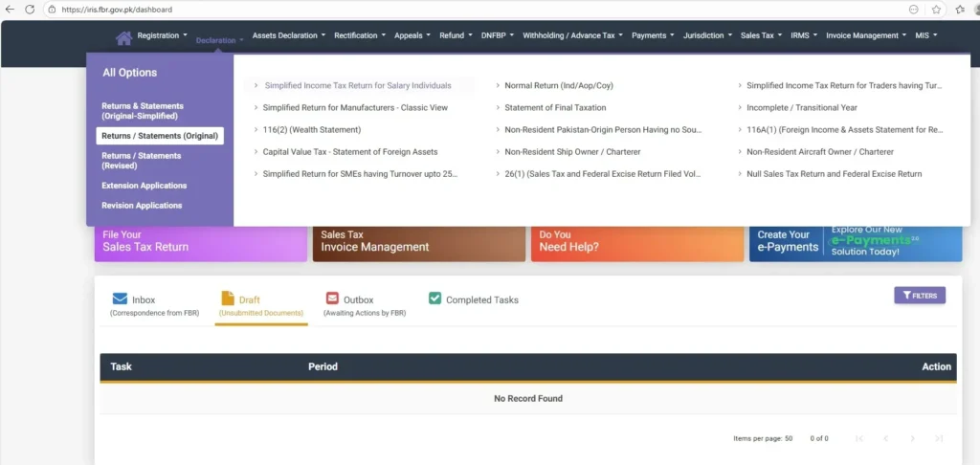
Task: Open Non-Resident Pakistan-Origin Person link
Action: coord(603,130)
